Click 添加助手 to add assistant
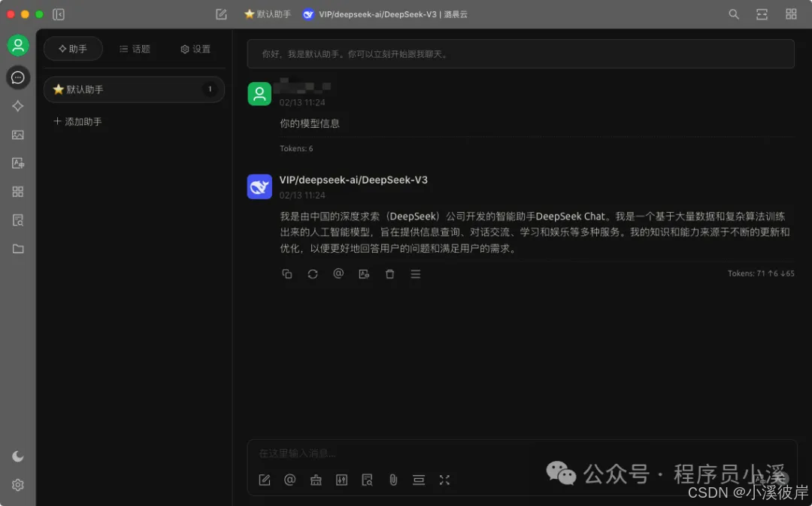This screenshot has width=812, height=506. click(x=77, y=122)
